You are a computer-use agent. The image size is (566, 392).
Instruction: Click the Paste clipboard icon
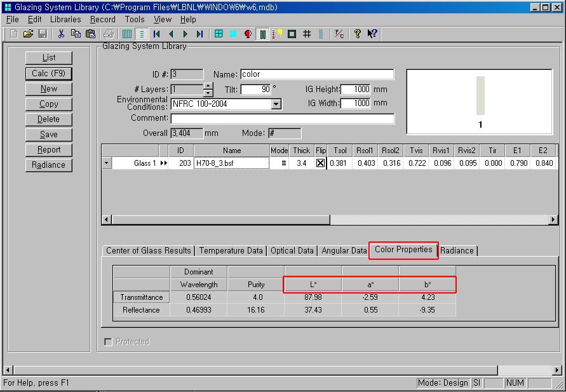(90, 34)
